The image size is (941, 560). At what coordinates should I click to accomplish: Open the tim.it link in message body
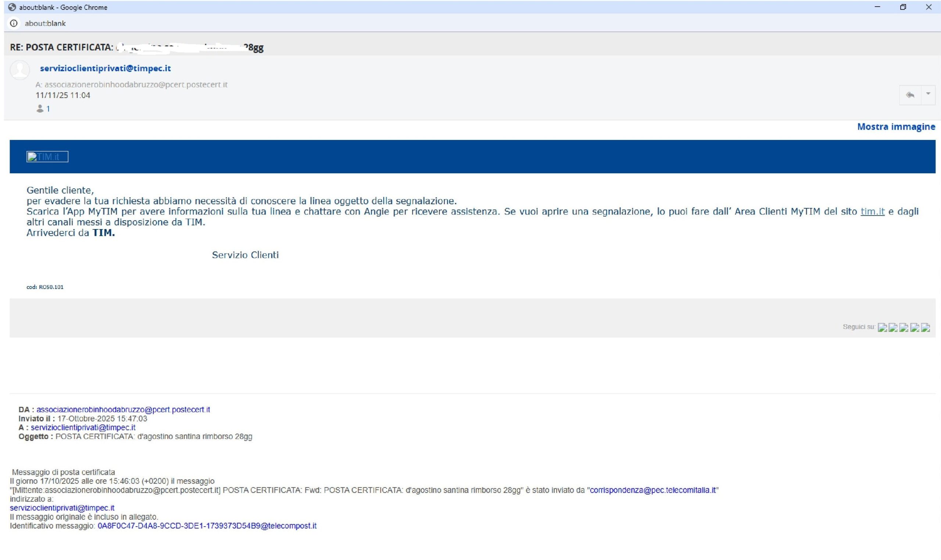pyautogui.click(x=872, y=211)
